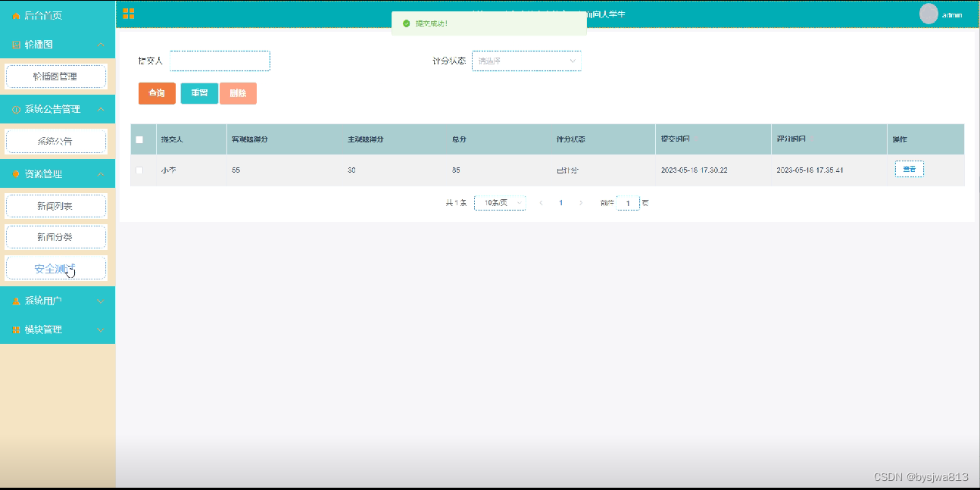Viewport: 980px width, 490px height.
Task: Click the 共1条 total count text
Action: (456, 203)
